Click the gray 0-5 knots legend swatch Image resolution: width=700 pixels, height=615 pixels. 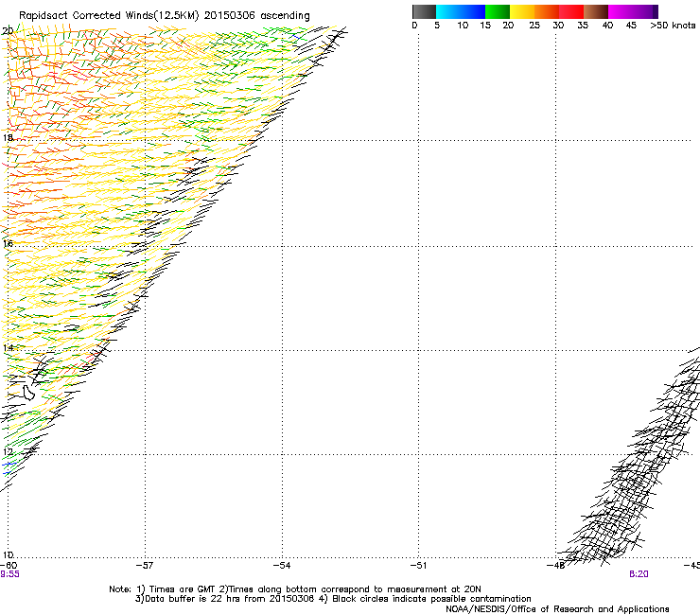(x=424, y=11)
